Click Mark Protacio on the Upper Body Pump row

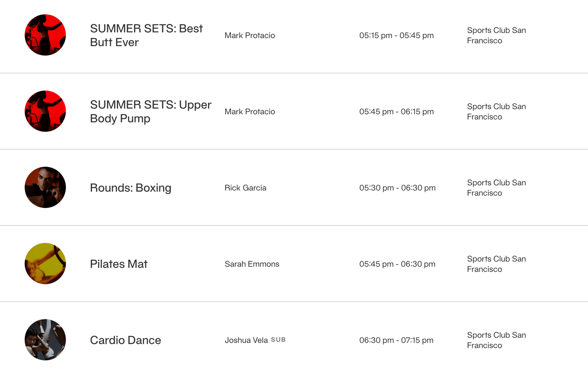coord(250,112)
